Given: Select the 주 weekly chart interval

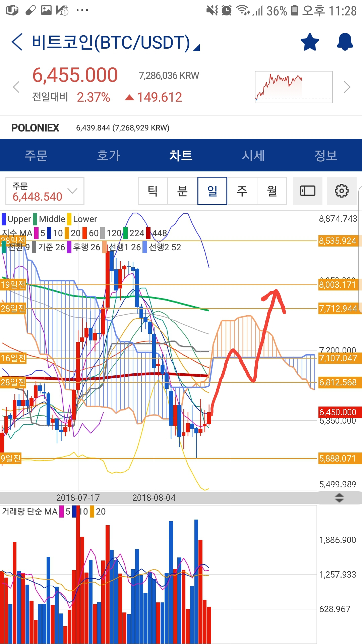Looking at the screenshot, I should tap(242, 191).
